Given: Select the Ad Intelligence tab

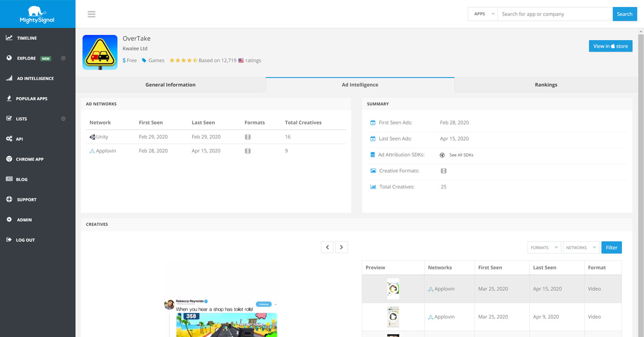Looking at the screenshot, I should click(360, 85).
